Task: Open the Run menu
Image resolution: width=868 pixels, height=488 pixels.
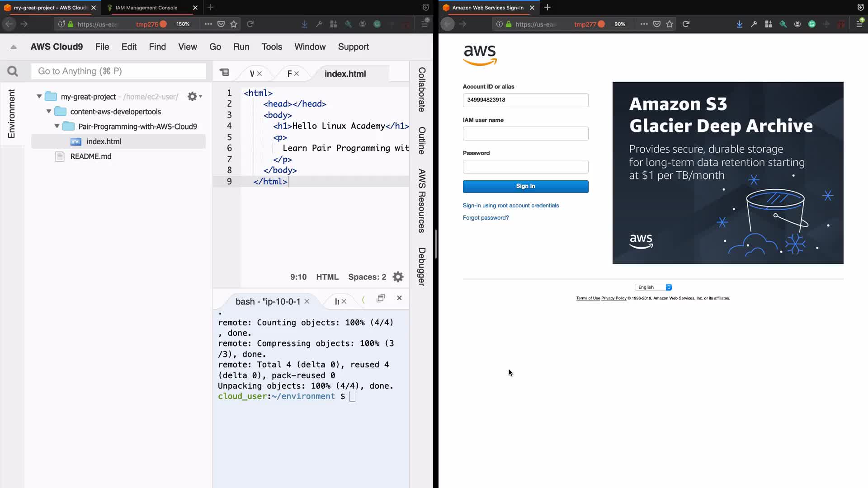Action: (x=241, y=47)
